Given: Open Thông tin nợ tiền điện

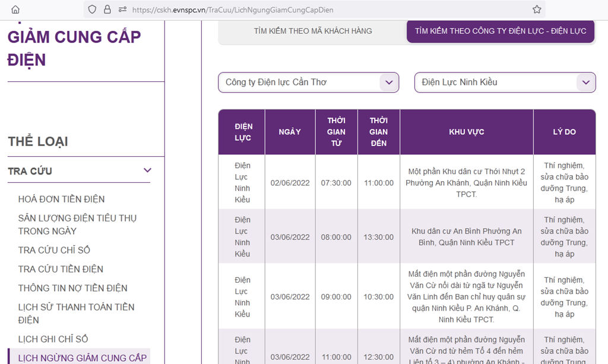Looking at the screenshot, I should (x=72, y=288).
